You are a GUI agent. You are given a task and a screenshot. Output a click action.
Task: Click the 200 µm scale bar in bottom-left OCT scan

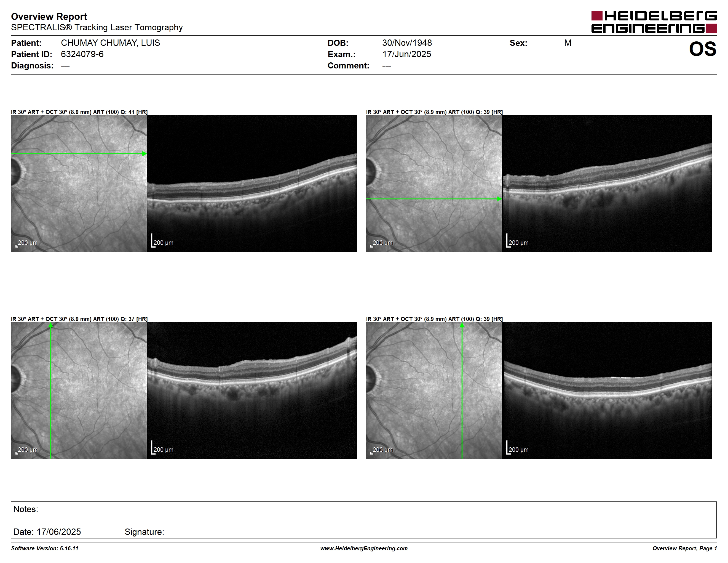click(162, 448)
